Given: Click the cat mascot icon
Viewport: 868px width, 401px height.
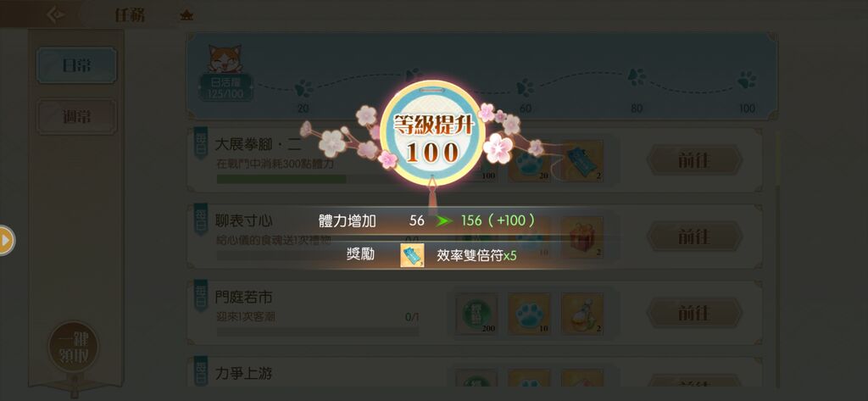Looking at the screenshot, I should coord(225,59).
